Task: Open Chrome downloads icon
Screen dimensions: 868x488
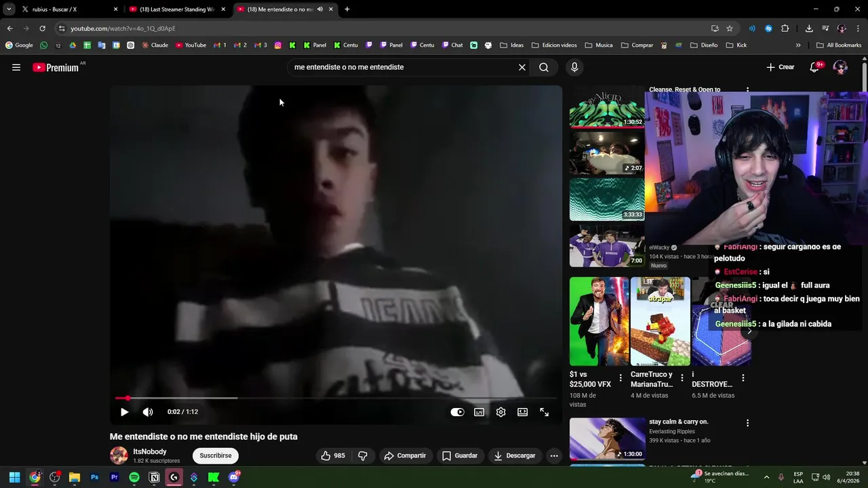Action: pyautogui.click(x=809, y=28)
